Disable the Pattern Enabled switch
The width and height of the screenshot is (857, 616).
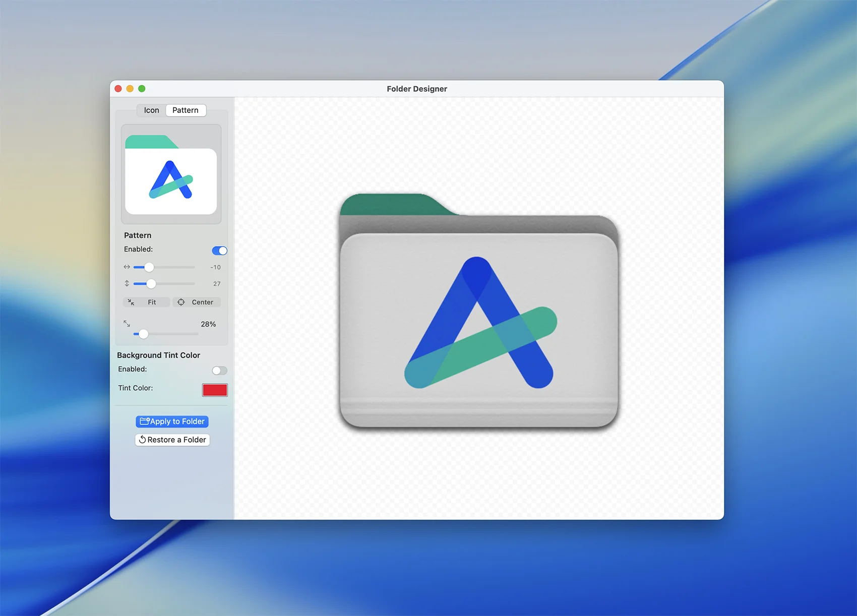coord(219,251)
